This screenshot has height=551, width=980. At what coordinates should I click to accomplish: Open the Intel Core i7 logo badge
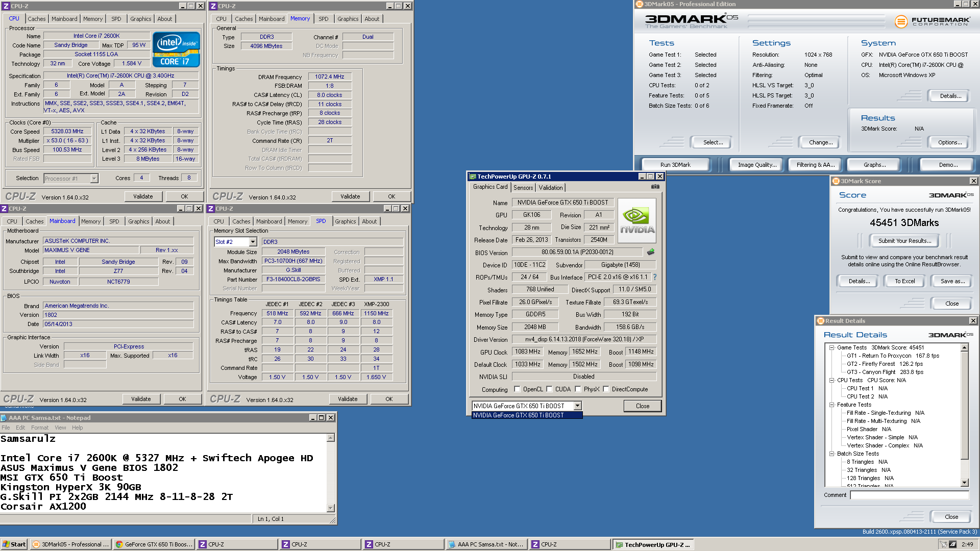[176, 50]
